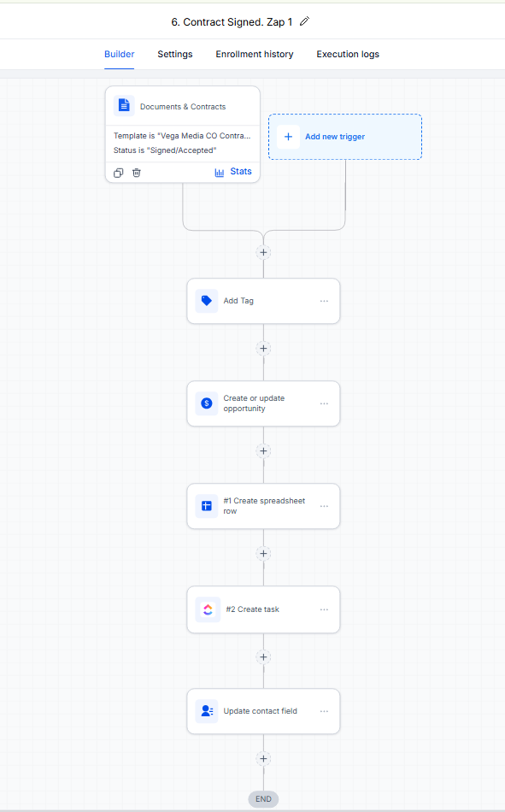Click the Add Tag action's tag icon
The image size is (505, 812).
click(x=206, y=301)
